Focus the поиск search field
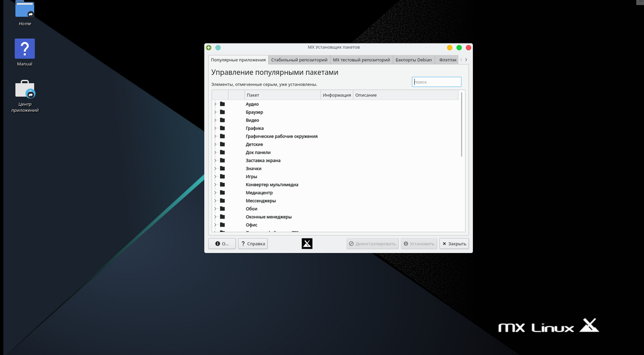The width and height of the screenshot is (644, 355). click(x=436, y=82)
